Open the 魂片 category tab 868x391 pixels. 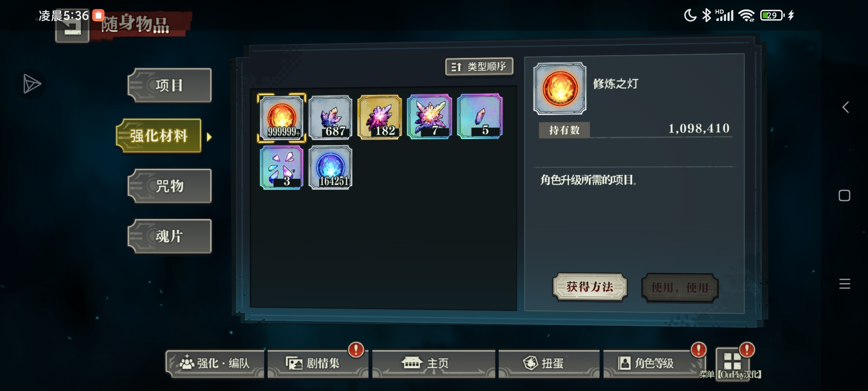tap(170, 236)
